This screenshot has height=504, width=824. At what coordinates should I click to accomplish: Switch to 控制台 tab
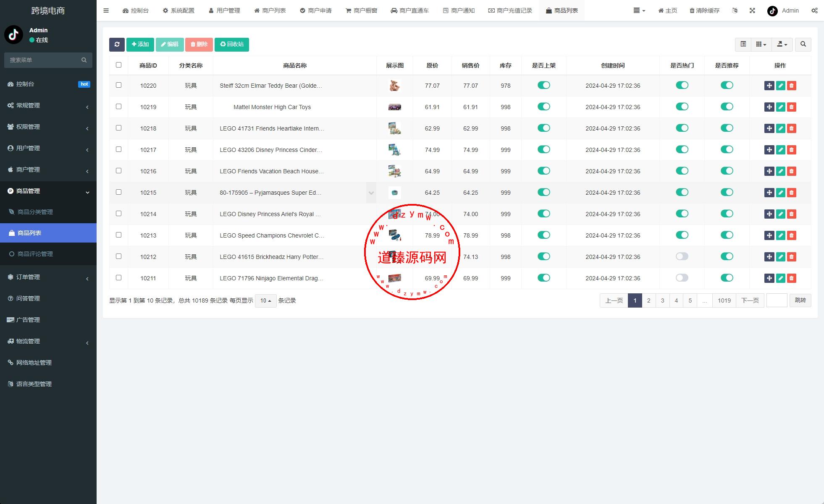pos(135,10)
